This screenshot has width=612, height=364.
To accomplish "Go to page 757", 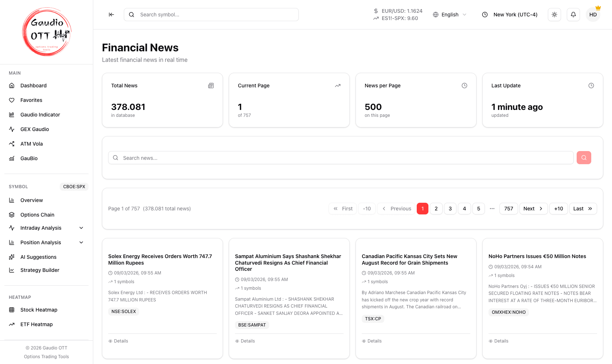I will [x=509, y=209].
